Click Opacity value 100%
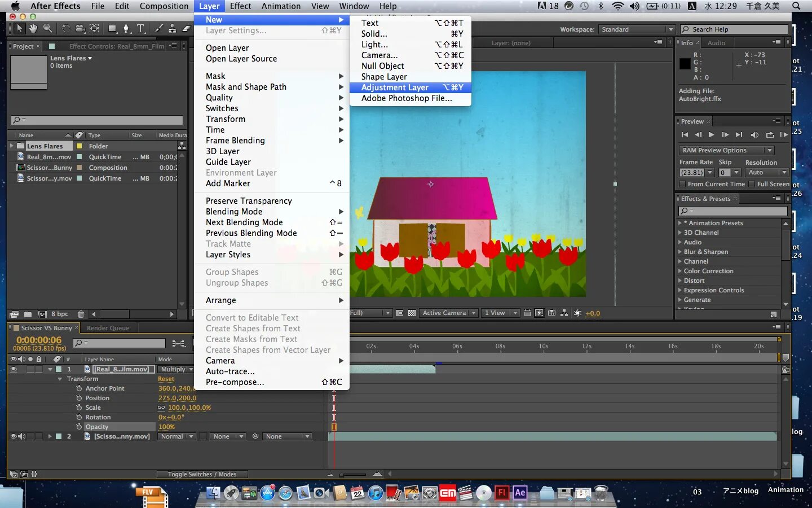812x508 pixels. (166, 427)
